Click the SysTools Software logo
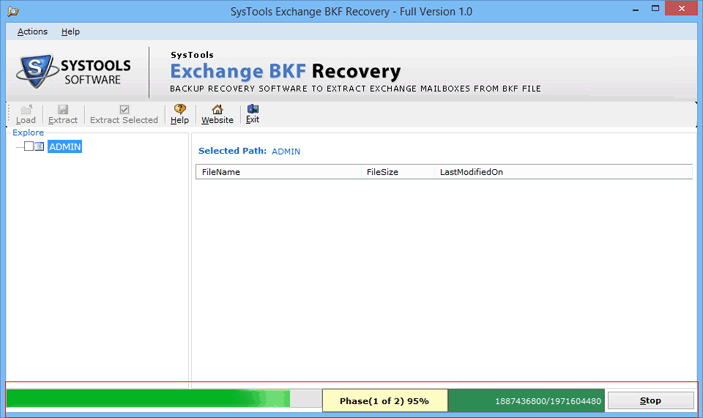703x418 pixels. tap(74, 72)
